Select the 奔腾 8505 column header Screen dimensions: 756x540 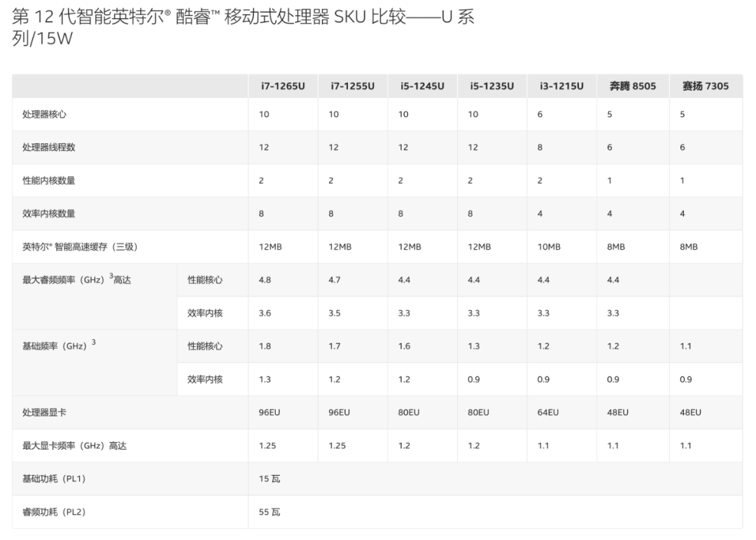click(x=632, y=86)
